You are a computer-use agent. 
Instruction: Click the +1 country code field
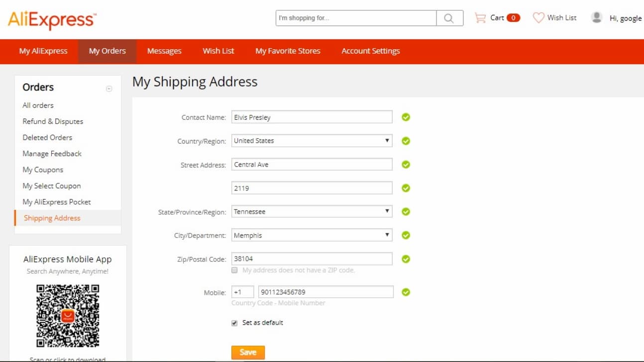(243, 292)
